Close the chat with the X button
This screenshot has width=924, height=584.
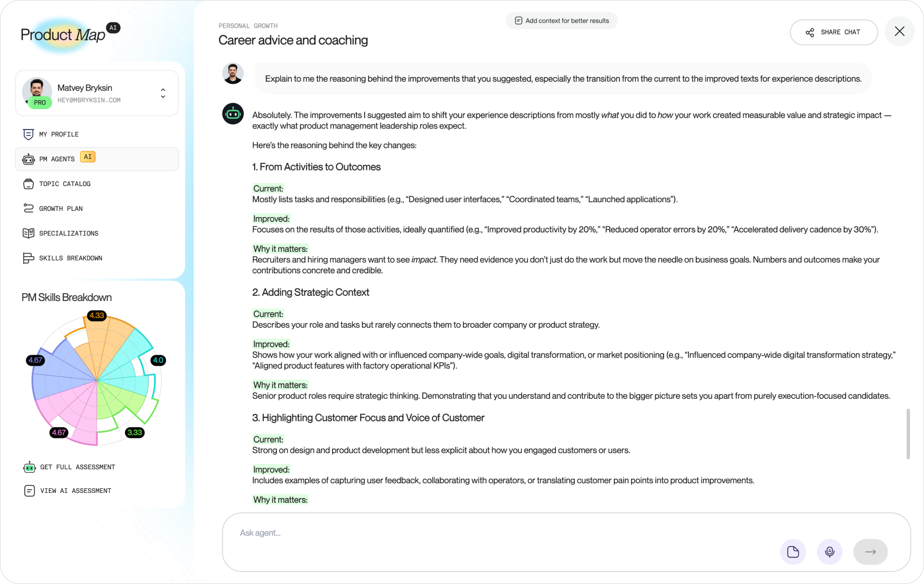pyautogui.click(x=900, y=32)
